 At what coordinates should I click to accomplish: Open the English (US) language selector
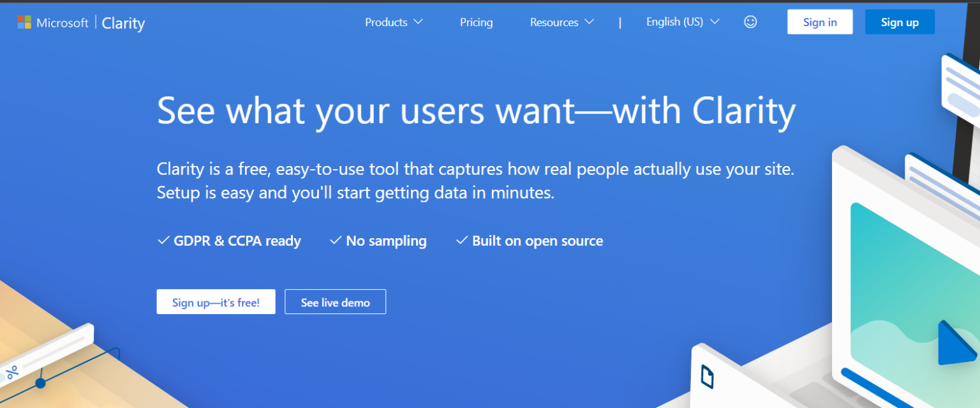click(683, 22)
